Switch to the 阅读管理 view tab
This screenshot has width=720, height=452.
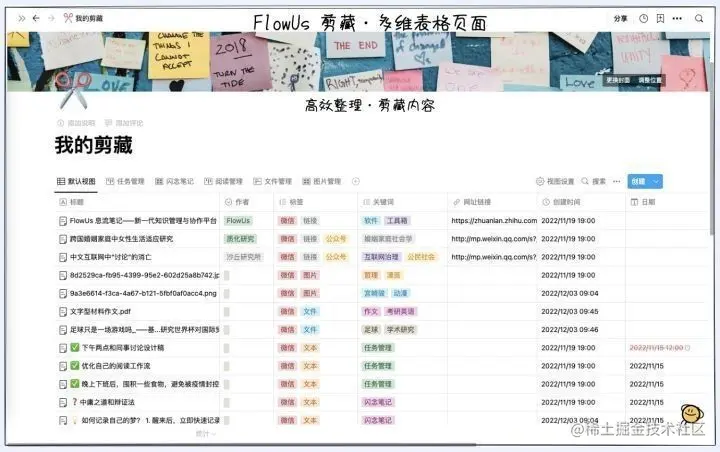223,181
